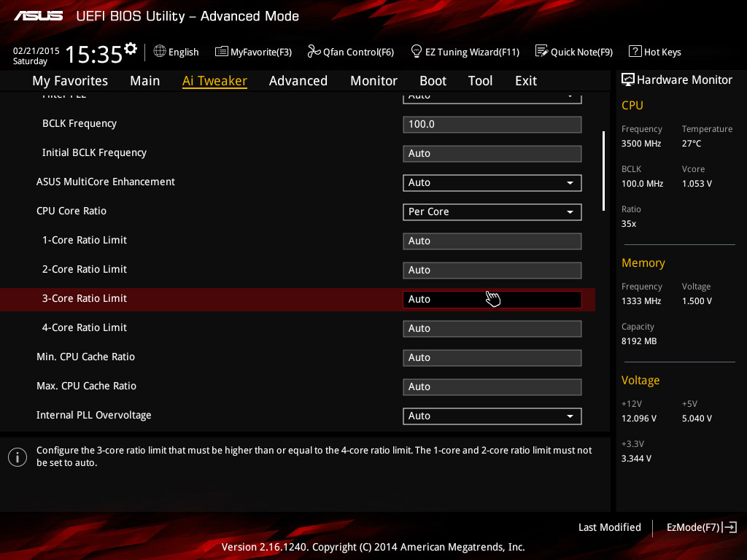Open date and time settings gear
This screenshot has height=560, width=747.
click(x=131, y=48)
